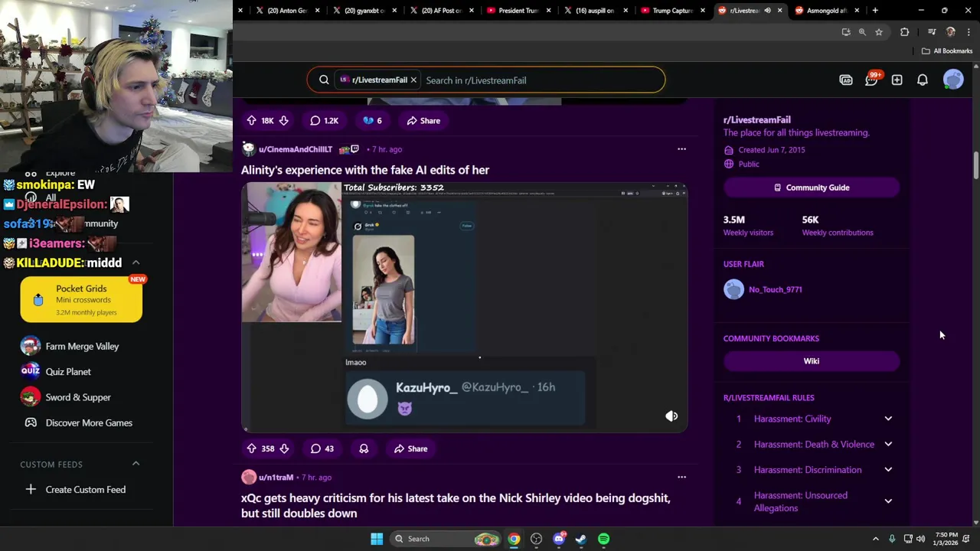Open overflow menu for u/n1traM post

point(681,477)
